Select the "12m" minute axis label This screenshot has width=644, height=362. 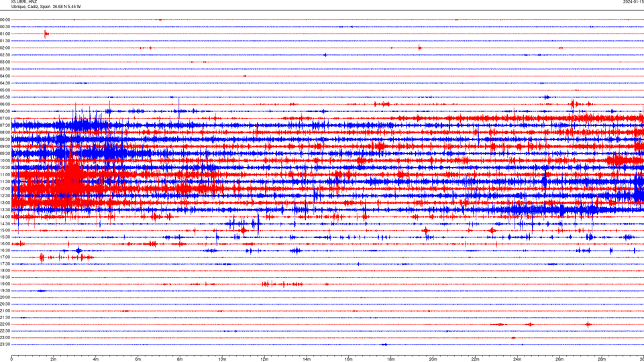coord(264,359)
